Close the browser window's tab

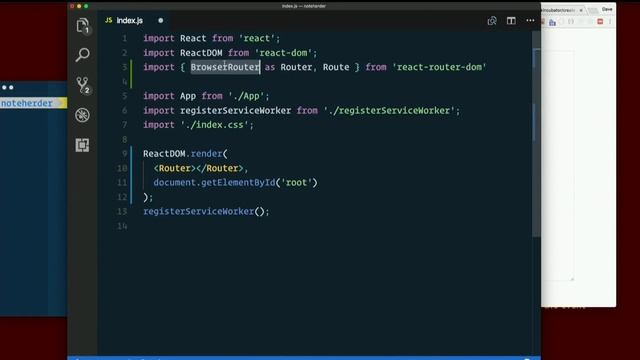coord(580,10)
